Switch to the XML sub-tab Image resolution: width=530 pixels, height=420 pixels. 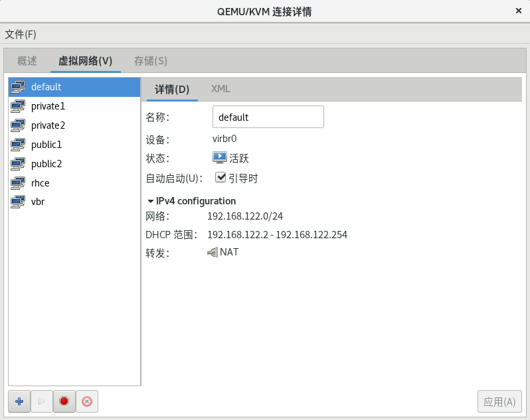tap(221, 89)
